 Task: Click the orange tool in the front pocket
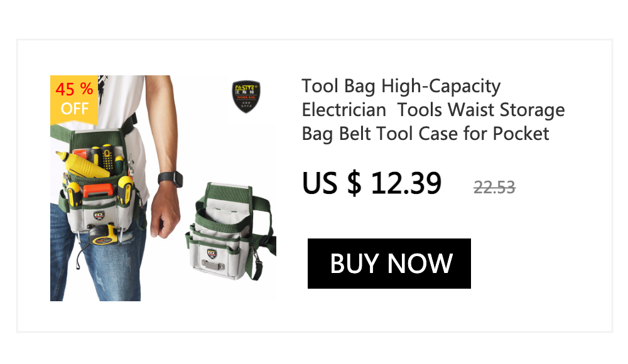(97, 190)
